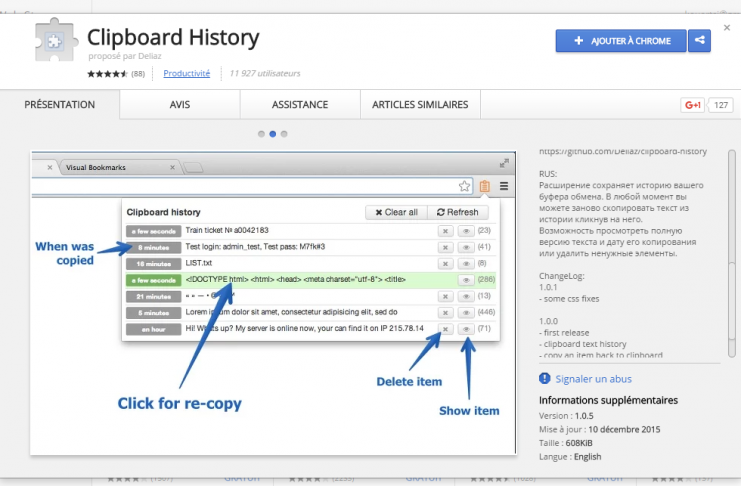Click the '10 décembre 2015' update date
The width and height of the screenshot is (741, 486).
coord(624,429)
